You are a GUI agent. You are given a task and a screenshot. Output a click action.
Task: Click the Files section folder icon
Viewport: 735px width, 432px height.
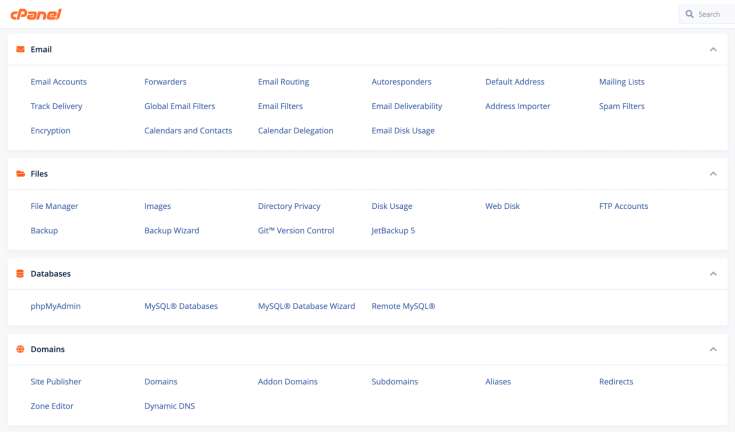20,174
